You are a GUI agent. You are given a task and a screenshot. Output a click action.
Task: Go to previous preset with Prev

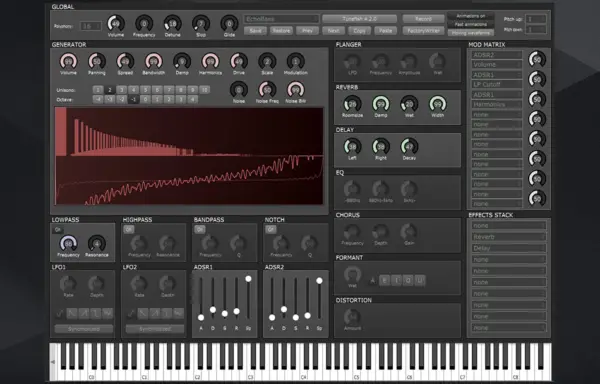point(307,31)
